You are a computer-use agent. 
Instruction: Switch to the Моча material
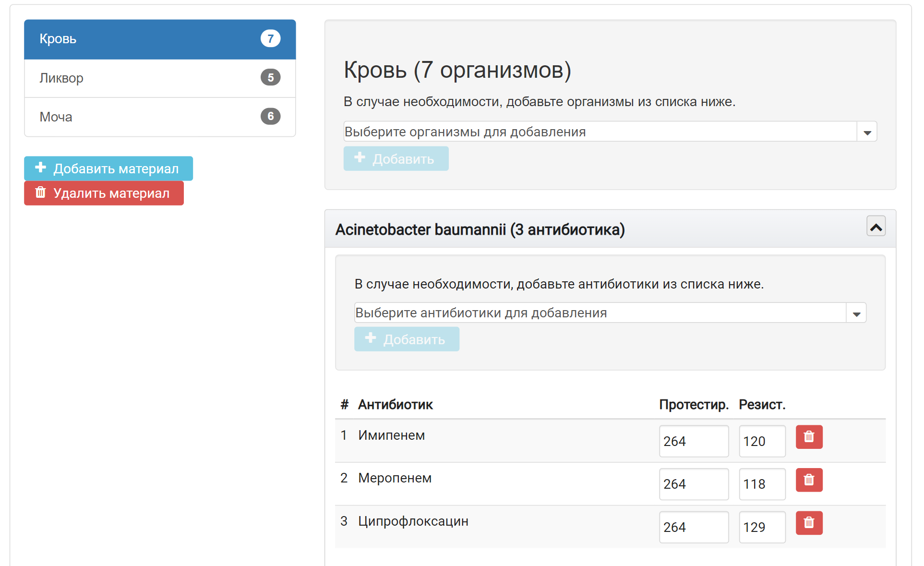point(160,117)
